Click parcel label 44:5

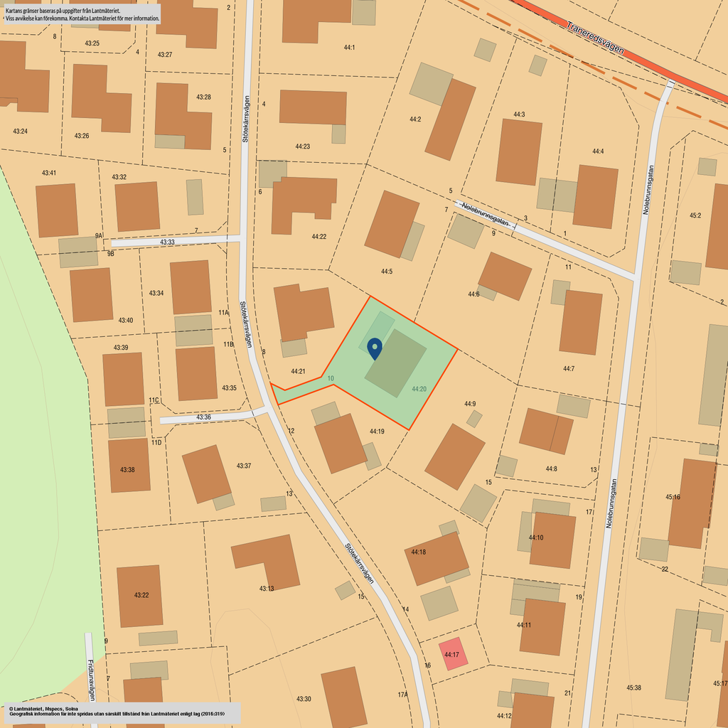coord(387,271)
